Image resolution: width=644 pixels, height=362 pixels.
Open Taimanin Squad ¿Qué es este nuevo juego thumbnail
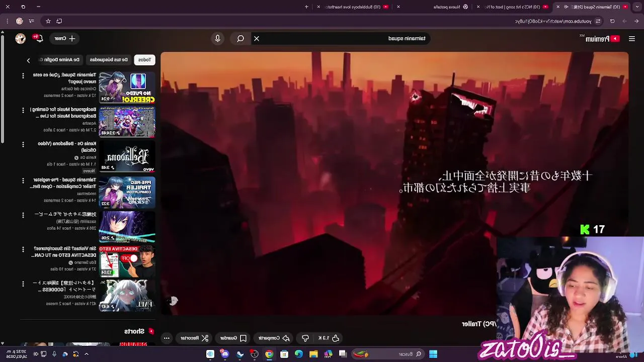[127, 87]
